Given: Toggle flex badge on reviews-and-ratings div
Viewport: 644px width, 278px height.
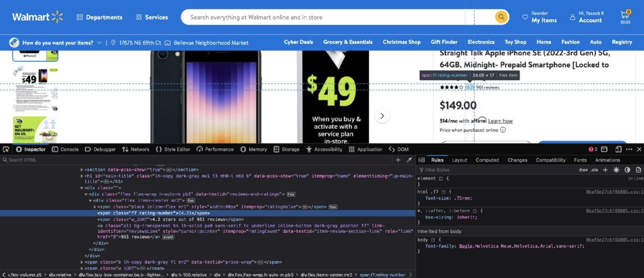Looking at the screenshot, I should point(291,194).
